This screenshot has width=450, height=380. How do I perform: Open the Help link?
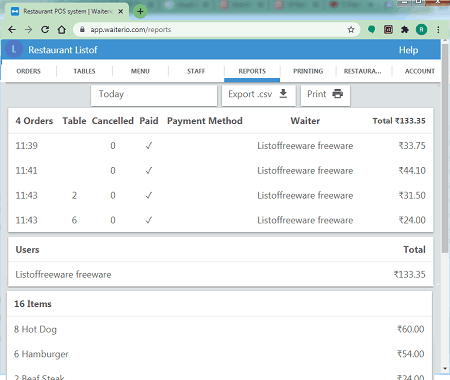(408, 50)
